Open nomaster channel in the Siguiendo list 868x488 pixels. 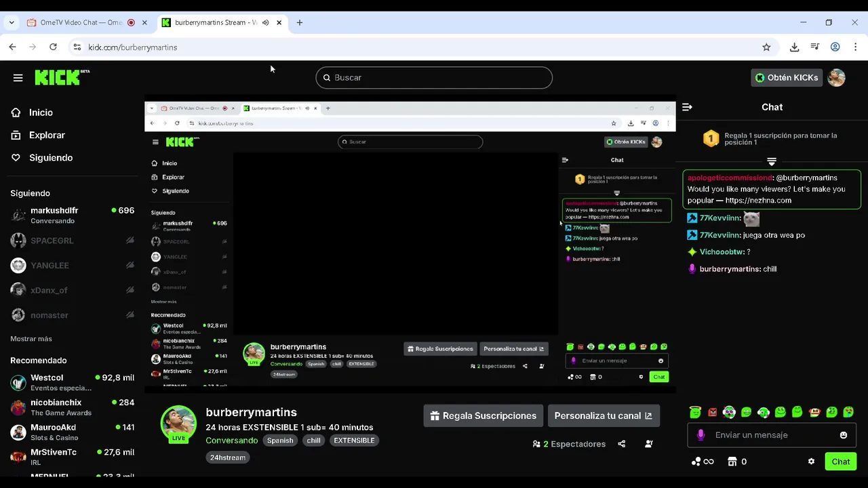click(72, 315)
